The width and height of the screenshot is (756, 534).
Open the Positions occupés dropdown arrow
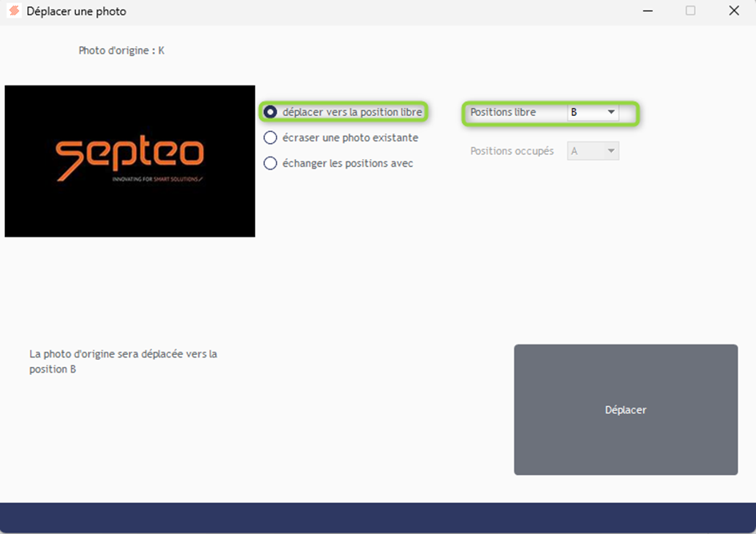click(x=611, y=150)
